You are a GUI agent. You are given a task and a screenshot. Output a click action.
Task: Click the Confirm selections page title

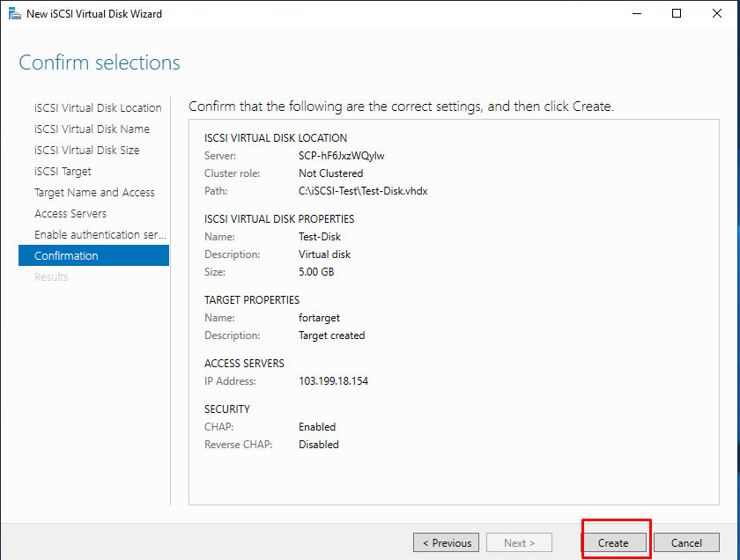(x=100, y=63)
